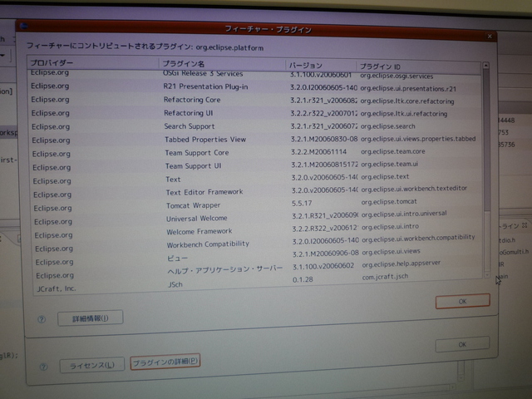
Task: Click plugin ID org.eclipse.tomcat
Action: [x=389, y=201]
